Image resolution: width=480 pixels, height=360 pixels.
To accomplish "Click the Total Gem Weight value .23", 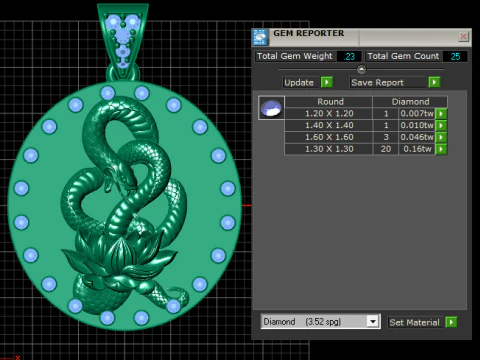I will tap(349, 56).
